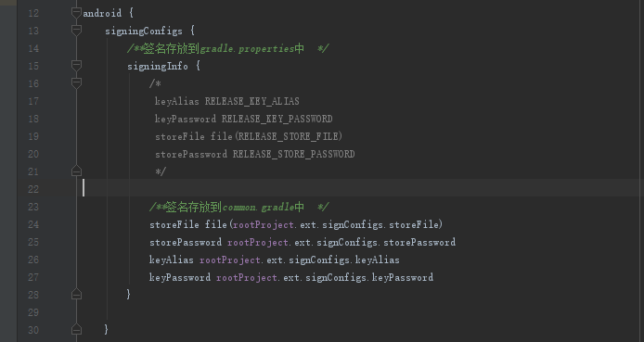The height and width of the screenshot is (342, 644).
Task: Click line number 24 in the gutter
Action: click(33, 224)
